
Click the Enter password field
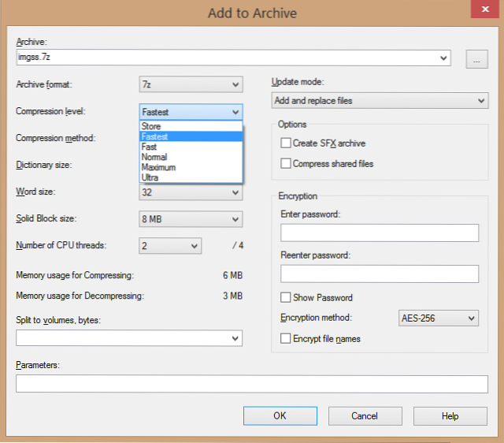pos(380,233)
